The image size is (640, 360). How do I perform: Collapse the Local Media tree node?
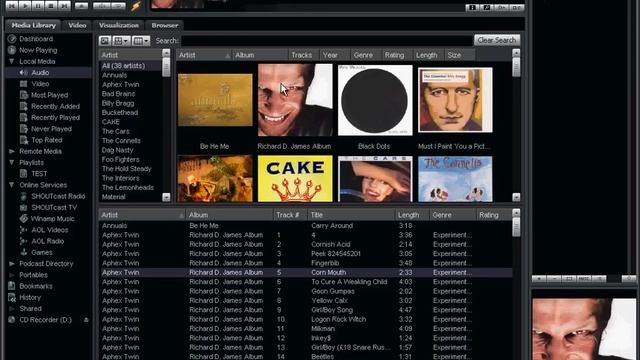click(x=11, y=61)
